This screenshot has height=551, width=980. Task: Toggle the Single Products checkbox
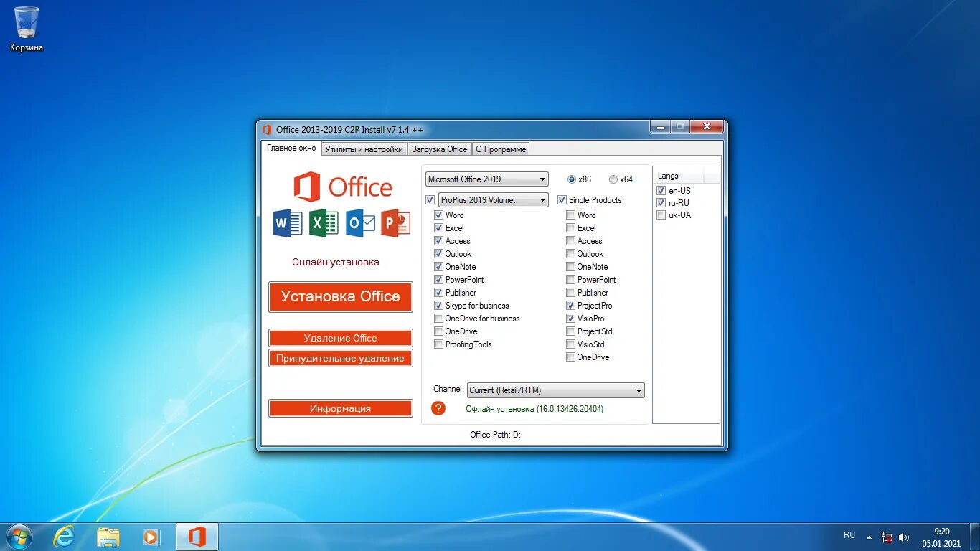[562, 200]
